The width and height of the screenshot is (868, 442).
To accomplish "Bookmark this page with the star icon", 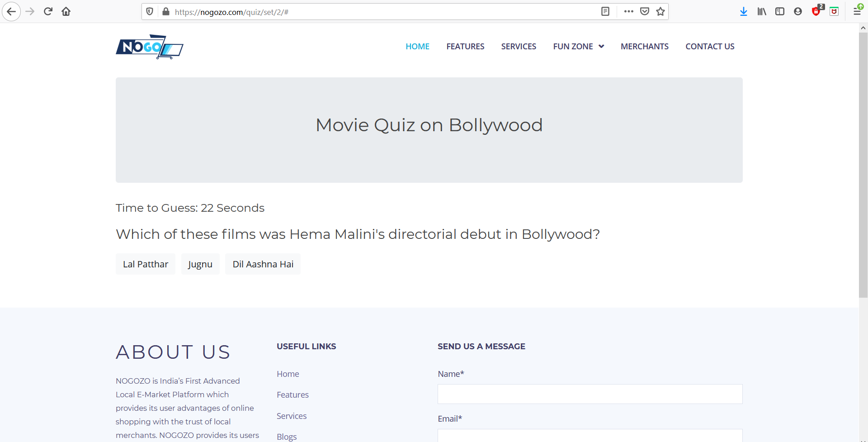I will pyautogui.click(x=660, y=11).
